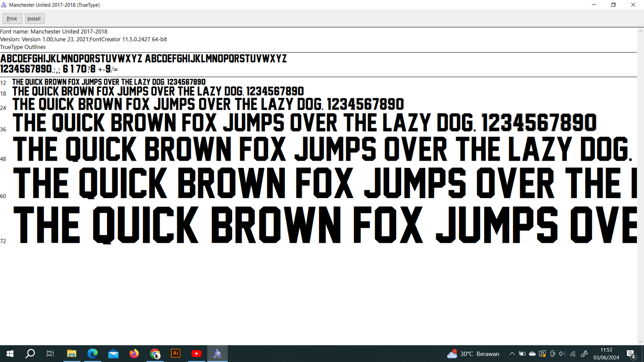Click the size label '48'
Image resolution: width=644 pixels, height=362 pixels.
point(3,159)
